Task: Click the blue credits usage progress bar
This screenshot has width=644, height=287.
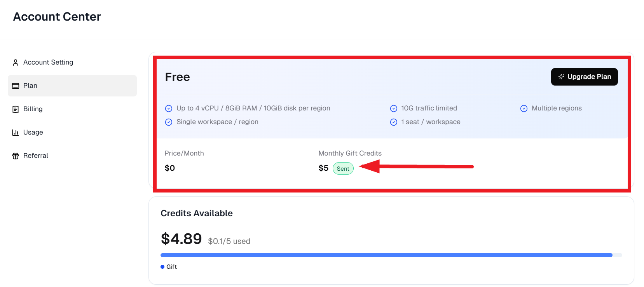Action: click(x=386, y=255)
